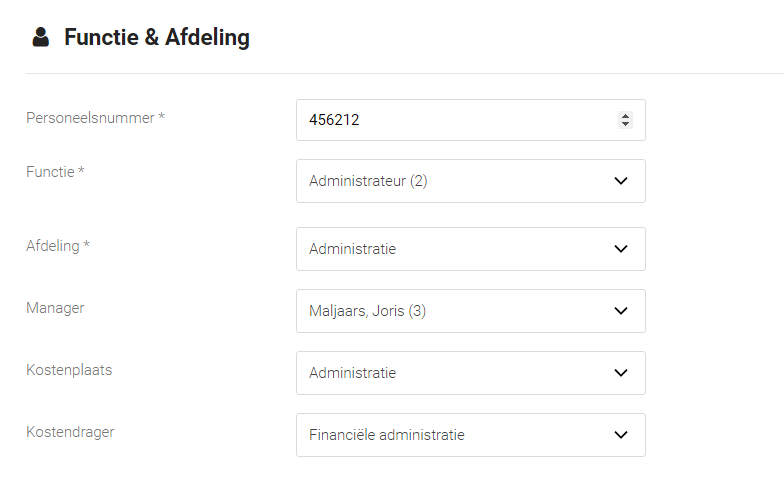The image size is (784, 497).
Task: Click the Functie & Afdeling section heading
Action: click(x=157, y=38)
